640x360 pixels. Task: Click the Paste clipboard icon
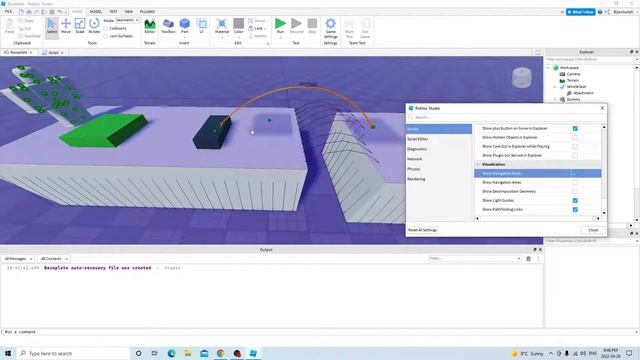pos(9,26)
